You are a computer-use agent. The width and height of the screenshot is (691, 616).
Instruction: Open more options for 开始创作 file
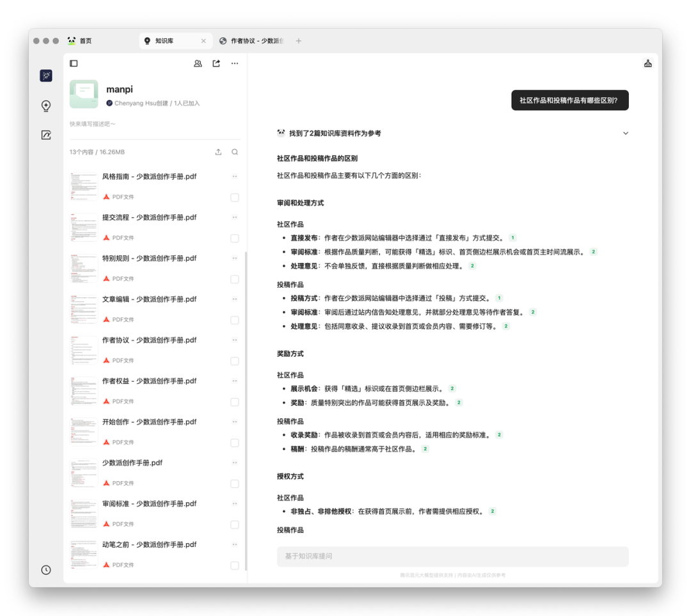click(x=235, y=422)
